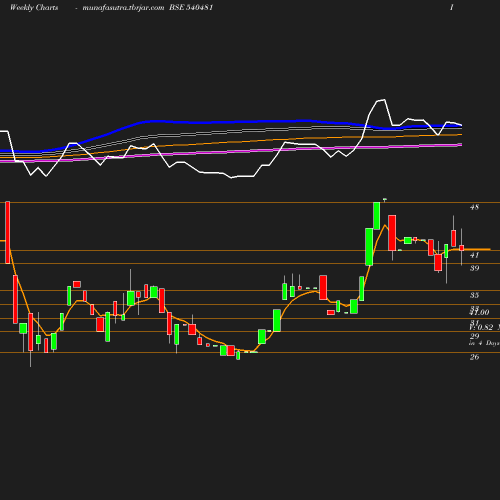The image size is (500, 500).
Task: Select the 48 price axis label
Action: pos(474,207)
